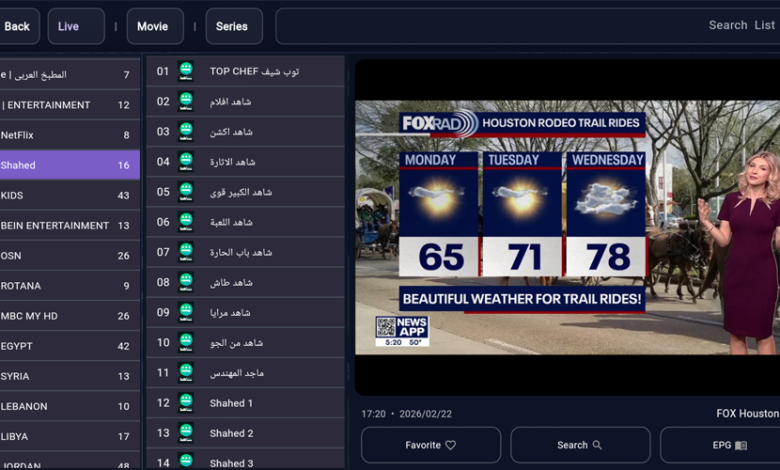Click the channel 05 logo icon
This screenshot has height=470, width=780.
[185, 191]
